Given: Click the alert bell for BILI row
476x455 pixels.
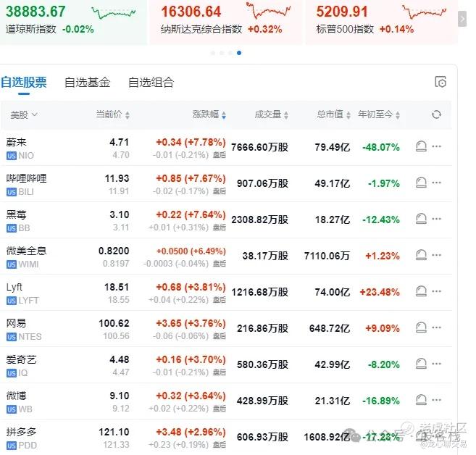Looking at the screenshot, I should point(421,183).
